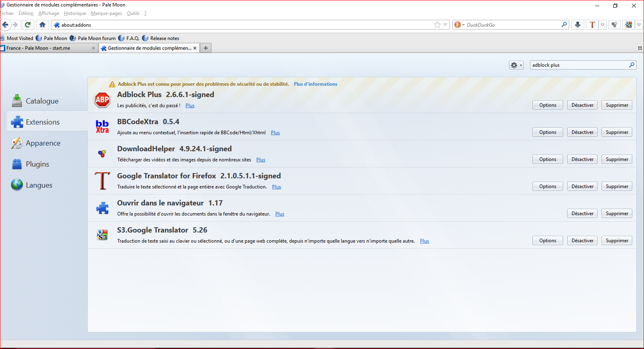Viewport: 644px width, 349px height.
Task: Close the France - Pale Moon tab
Action: click(93, 48)
